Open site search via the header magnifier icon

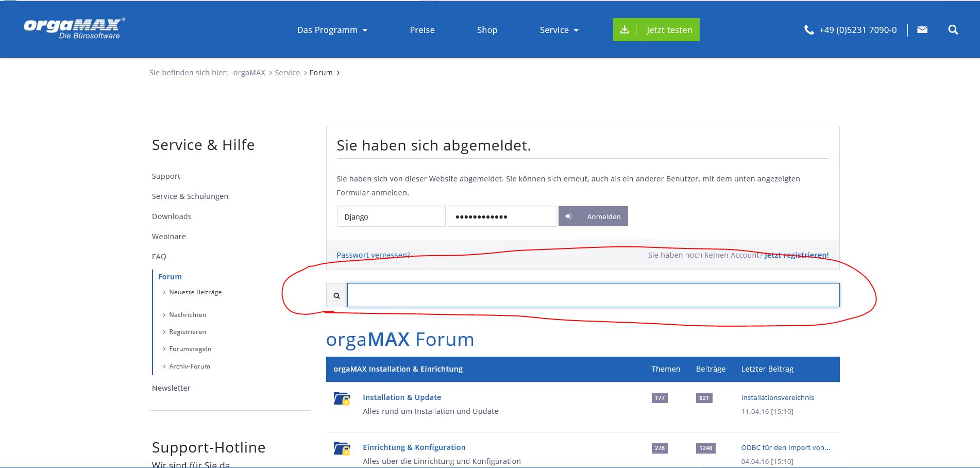[x=953, y=30]
